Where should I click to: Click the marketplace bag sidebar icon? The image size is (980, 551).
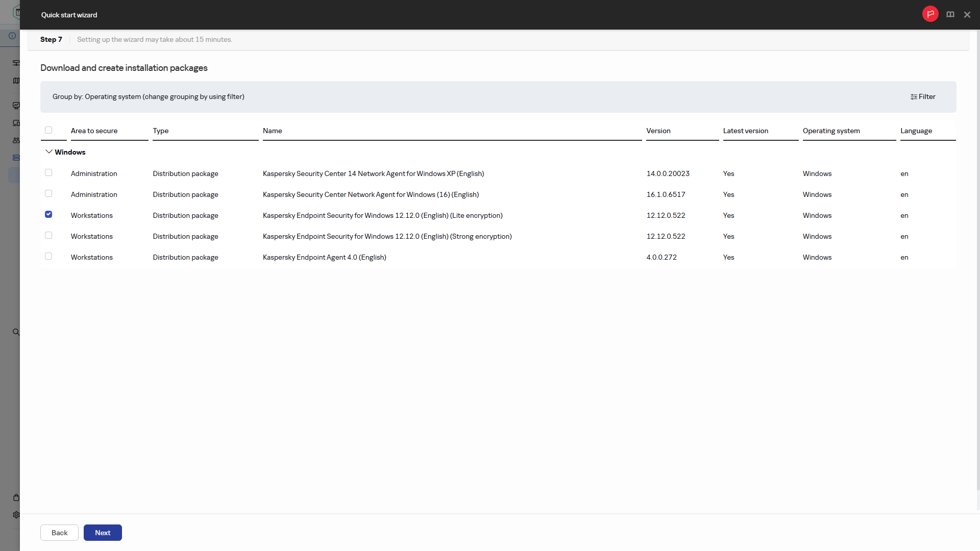[16, 497]
